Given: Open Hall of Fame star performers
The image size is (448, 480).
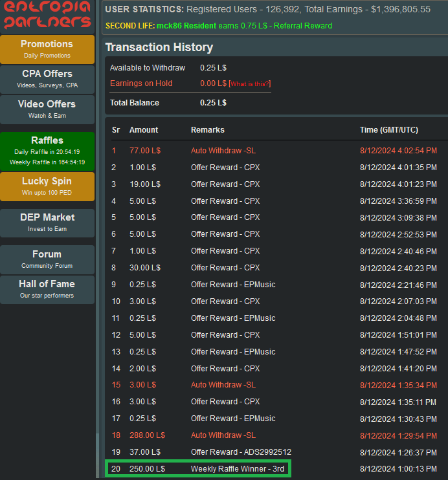Looking at the screenshot, I should click(47, 289).
